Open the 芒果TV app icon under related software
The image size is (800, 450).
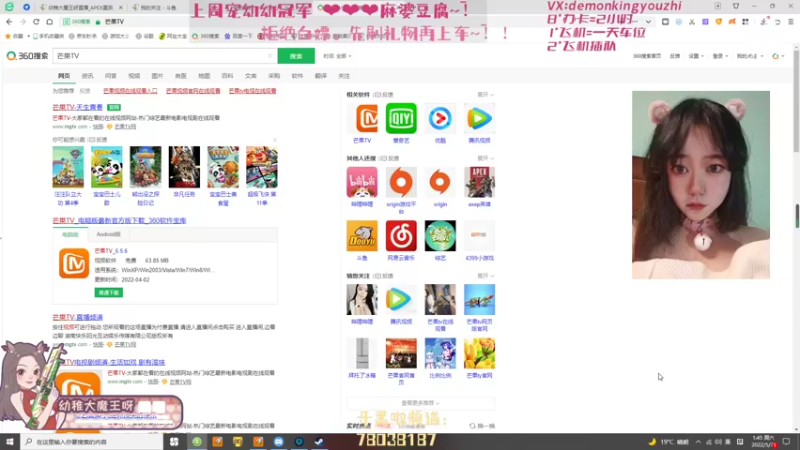click(x=362, y=118)
